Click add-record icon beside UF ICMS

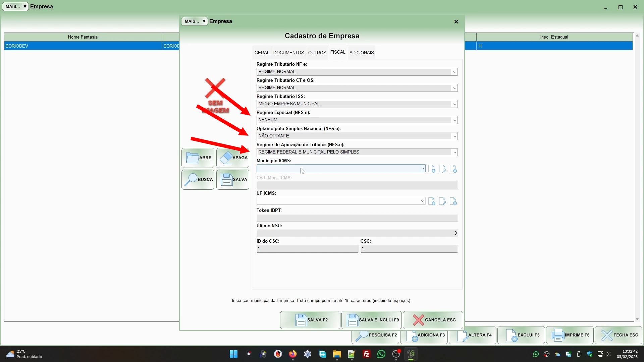click(432, 201)
